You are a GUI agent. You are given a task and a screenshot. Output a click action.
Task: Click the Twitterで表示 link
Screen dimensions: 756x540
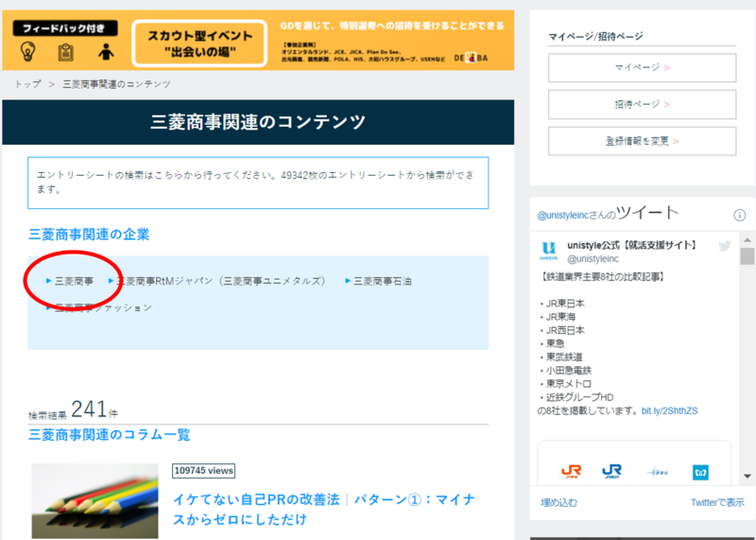click(x=716, y=502)
